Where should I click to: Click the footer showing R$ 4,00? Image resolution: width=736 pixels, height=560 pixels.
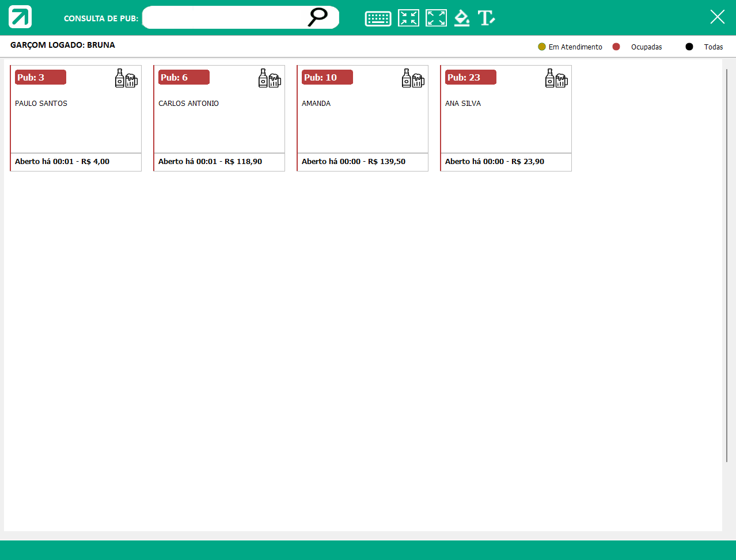(75, 162)
